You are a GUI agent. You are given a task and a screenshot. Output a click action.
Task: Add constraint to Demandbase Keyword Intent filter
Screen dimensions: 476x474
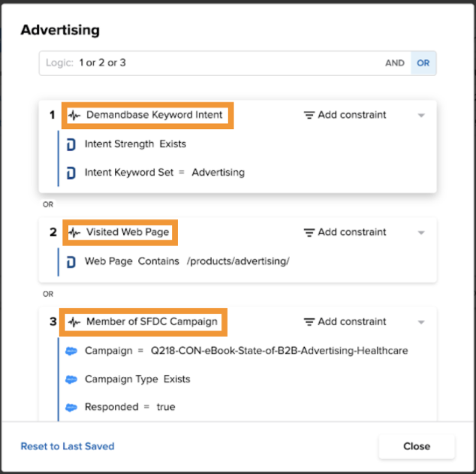tap(345, 115)
